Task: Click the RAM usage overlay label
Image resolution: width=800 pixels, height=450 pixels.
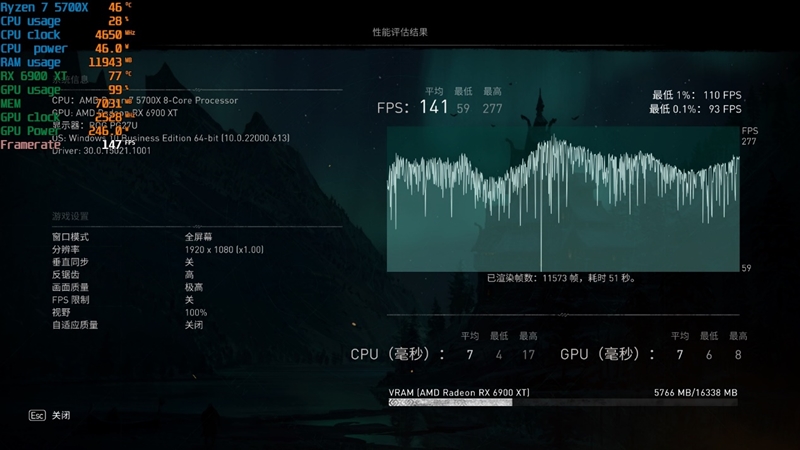Action: click(x=30, y=62)
